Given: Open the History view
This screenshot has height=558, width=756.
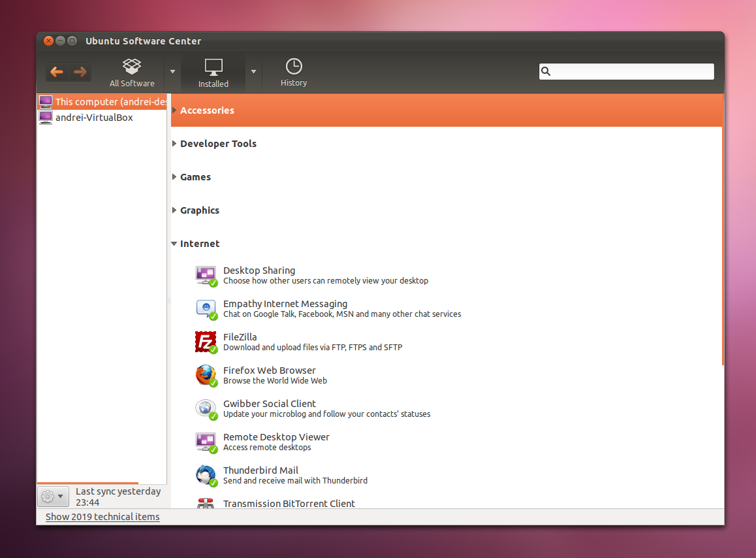Looking at the screenshot, I should (294, 73).
